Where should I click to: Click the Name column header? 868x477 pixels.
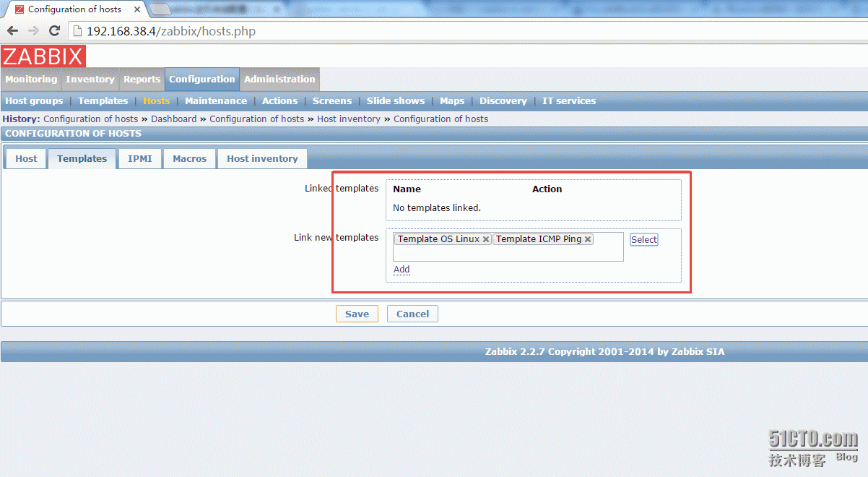[x=407, y=189]
